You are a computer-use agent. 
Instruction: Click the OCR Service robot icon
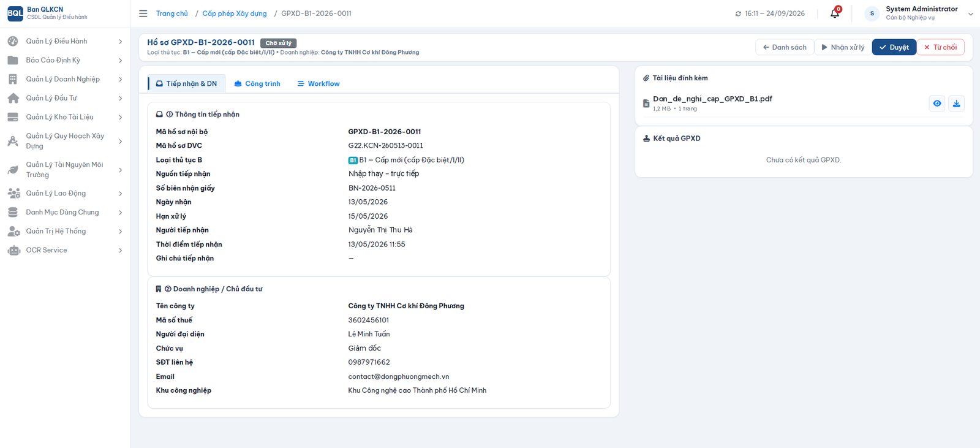pyautogui.click(x=13, y=250)
